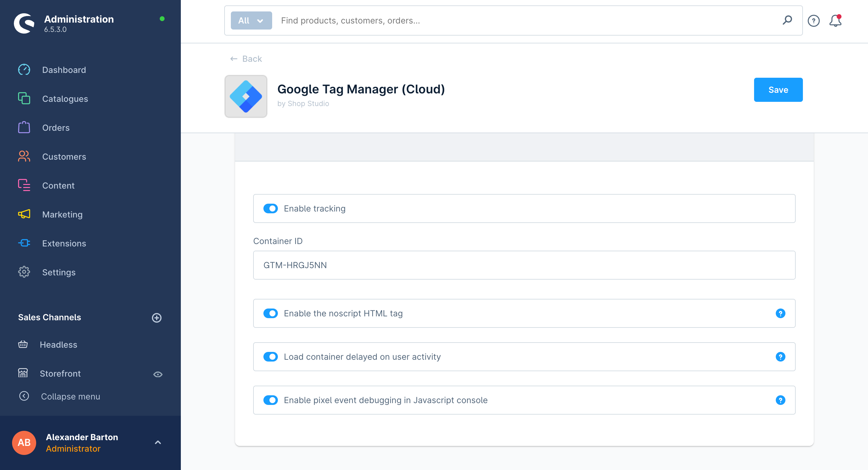Click the Shopware logo icon

click(24, 23)
